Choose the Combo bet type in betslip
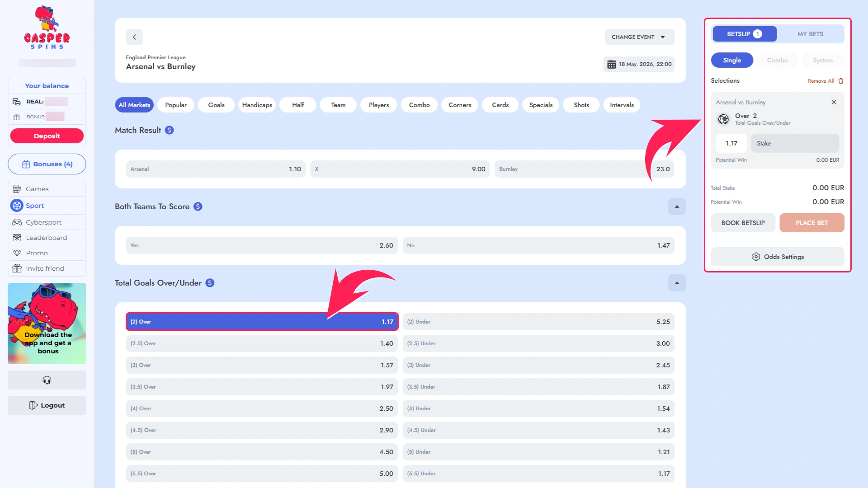The height and width of the screenshot is (488, 868). [777, 60]
